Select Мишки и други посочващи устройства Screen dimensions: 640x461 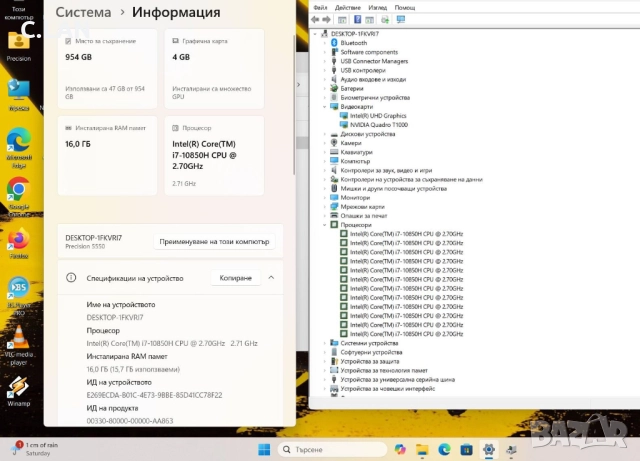(x=393, y=188)
